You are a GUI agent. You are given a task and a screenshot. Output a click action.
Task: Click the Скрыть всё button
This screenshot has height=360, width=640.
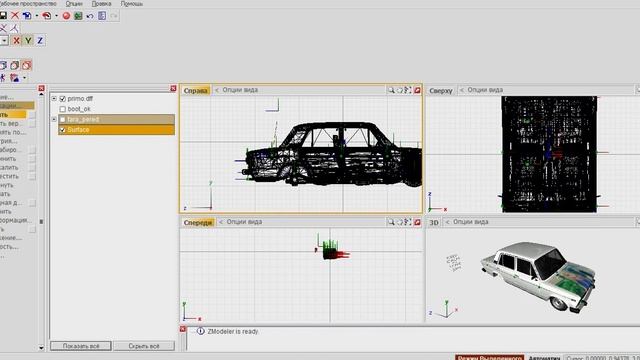click(x=144, y=346)
